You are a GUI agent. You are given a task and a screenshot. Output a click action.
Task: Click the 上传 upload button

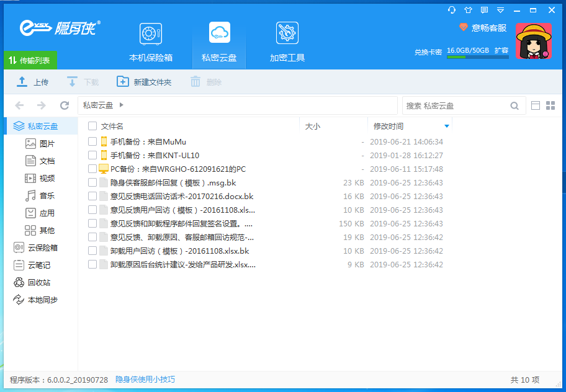[x=33, y=82]
